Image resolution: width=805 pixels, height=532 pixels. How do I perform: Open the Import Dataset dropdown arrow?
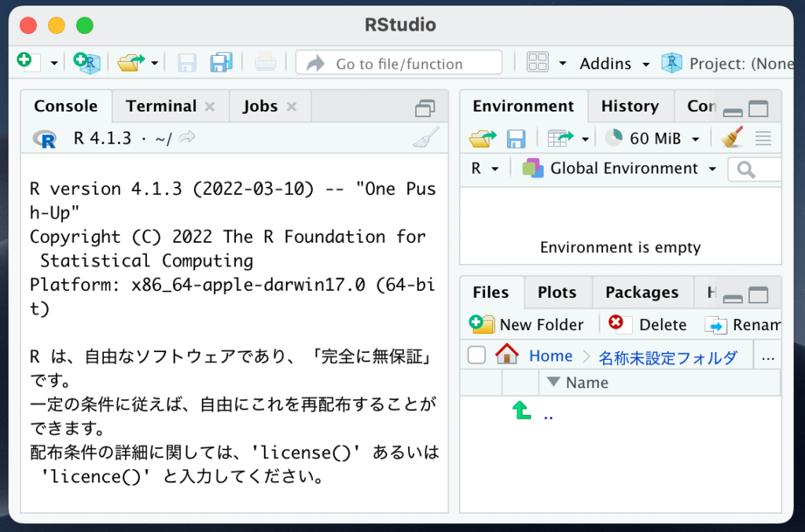point(585,139)
